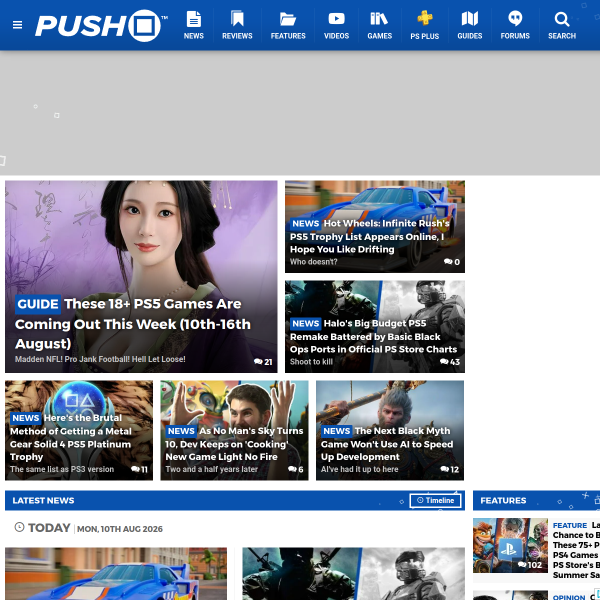Open the Guides map icon
Image resolution: width=600 pixels, height=600 pixels.
(470, 18)
